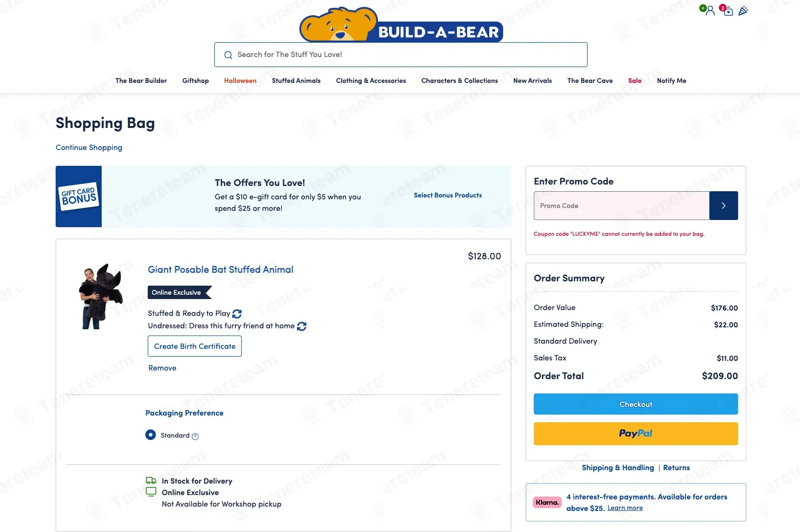
Task: Click the Online Exclusive monitor icon
Action: pyautogui.click(x=151, y=492)
